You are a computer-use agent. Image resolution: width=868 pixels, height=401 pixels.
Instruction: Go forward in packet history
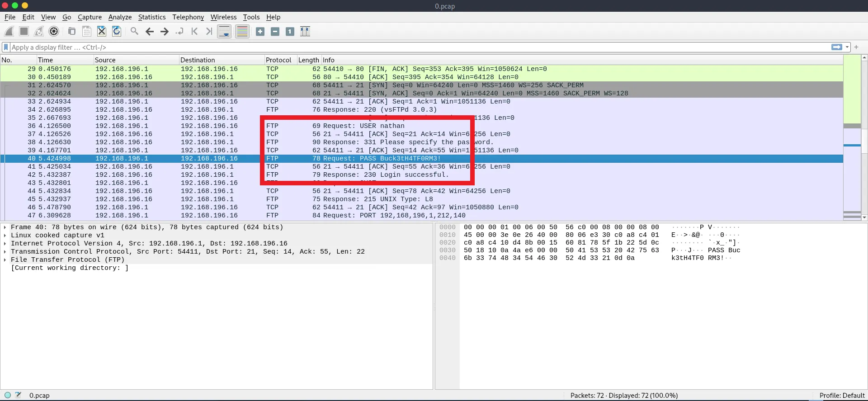165,32
